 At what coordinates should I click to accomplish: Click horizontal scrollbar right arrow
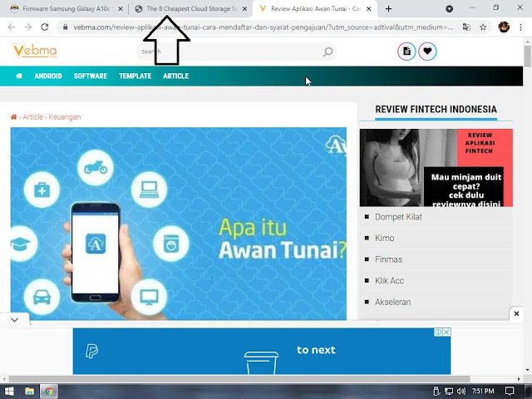[x=519, y=379]
